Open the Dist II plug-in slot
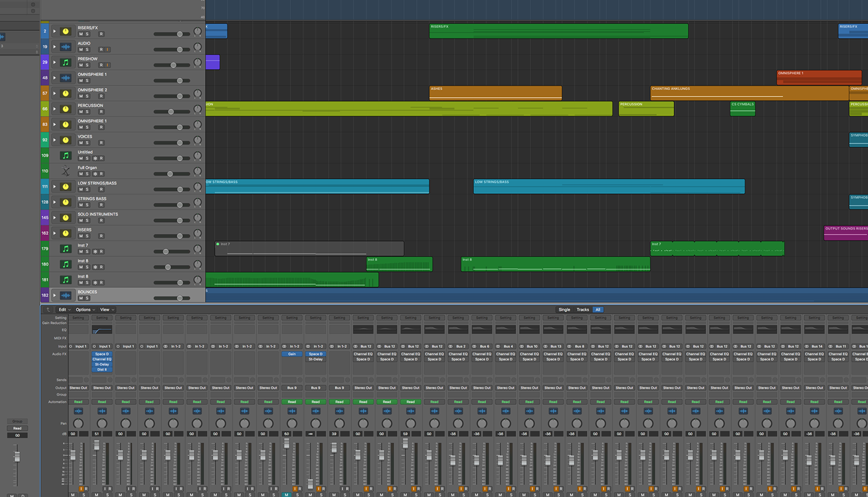The image size is (868, 497). pos(102,369)
